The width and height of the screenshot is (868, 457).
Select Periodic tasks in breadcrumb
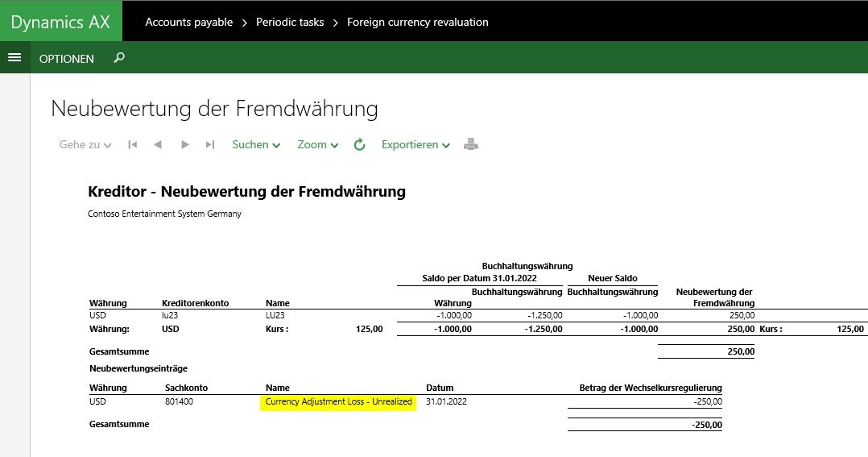click(290, 22)
